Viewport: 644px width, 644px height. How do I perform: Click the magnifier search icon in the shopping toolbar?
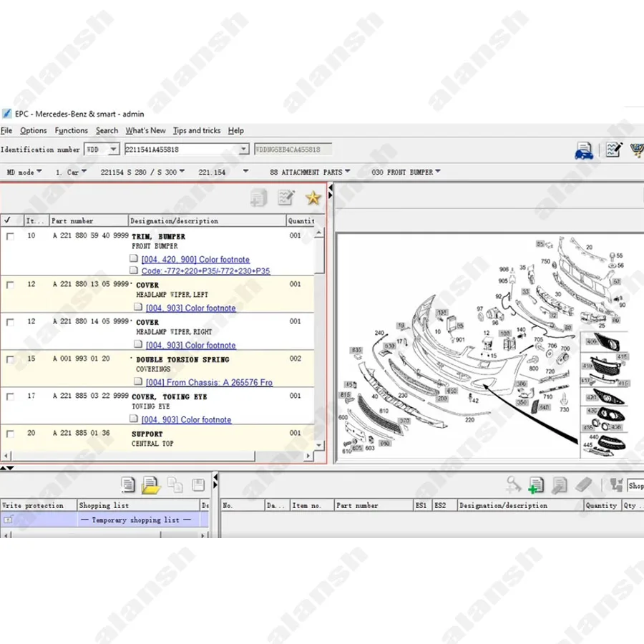(x=513, y=484)
